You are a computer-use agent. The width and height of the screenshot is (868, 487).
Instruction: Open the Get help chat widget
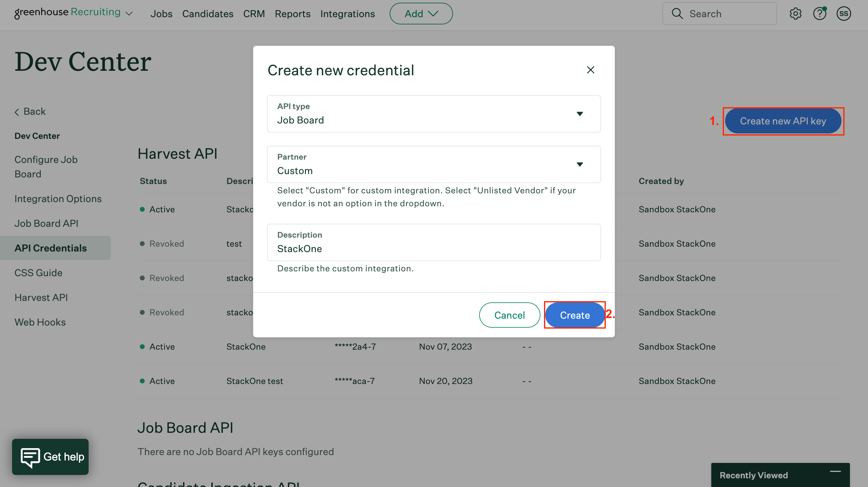[x=50, y=457]
